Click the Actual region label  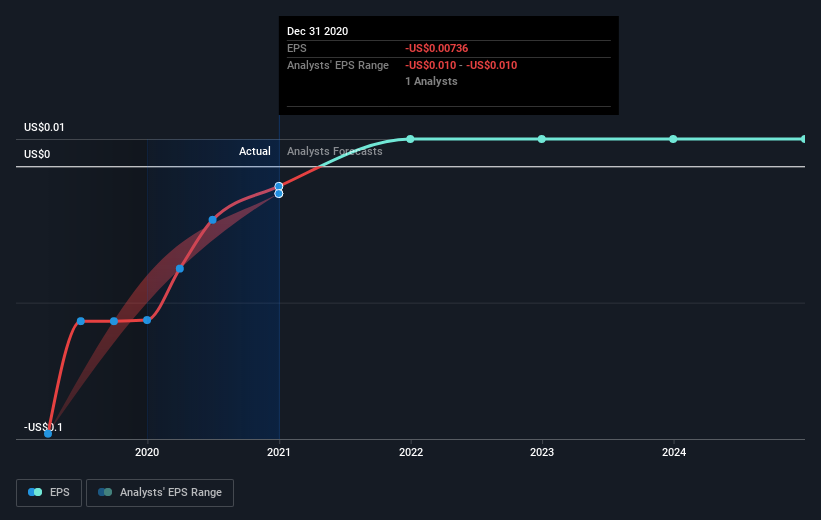click(255, 151)
